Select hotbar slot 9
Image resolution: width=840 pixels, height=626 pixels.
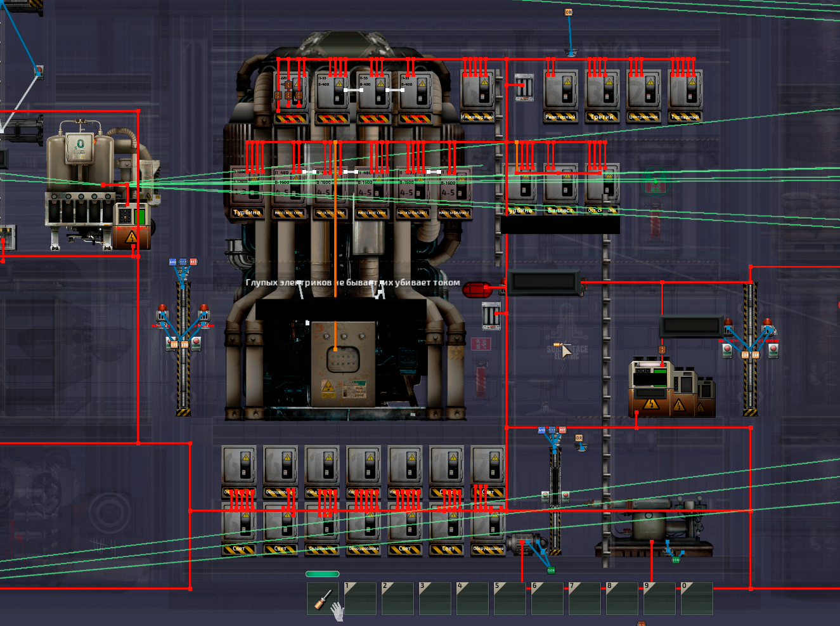(x=659, y=599)
